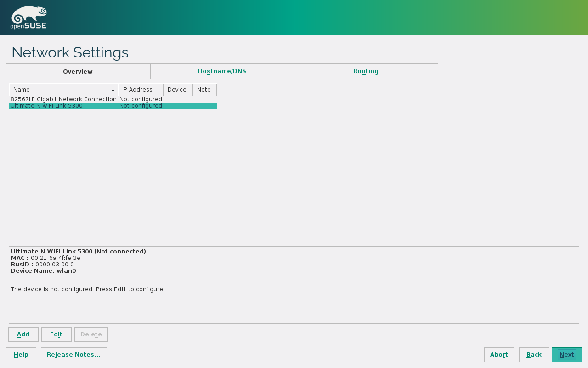588x368 pixels.
Task: Sort by the IP Address column header
Action: tap(140, 90)
